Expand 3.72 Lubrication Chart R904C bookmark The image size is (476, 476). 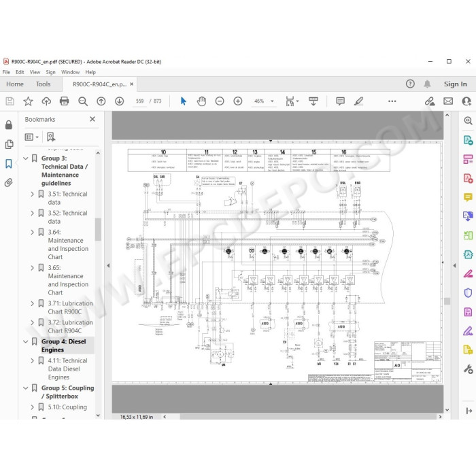pos(32,322)
